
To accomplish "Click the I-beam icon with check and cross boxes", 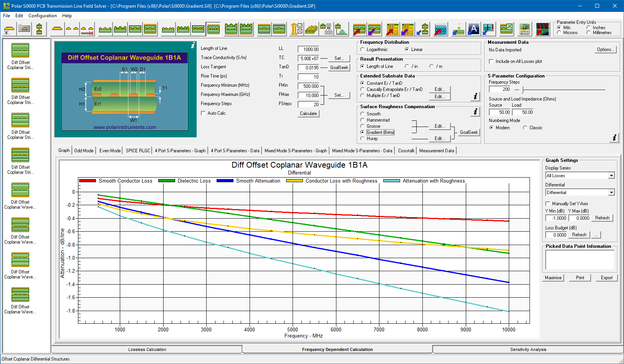I will (x=296, y=29).
